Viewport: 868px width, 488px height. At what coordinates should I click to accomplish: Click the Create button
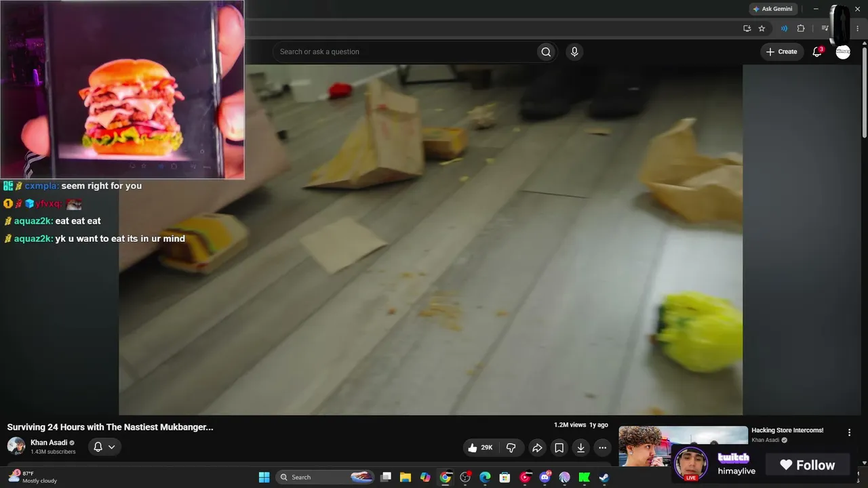pyautogui.click(x=781, y=52)
